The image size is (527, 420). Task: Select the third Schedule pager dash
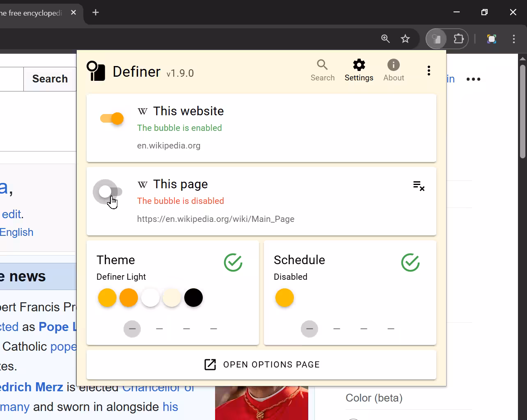coord(364,329)
